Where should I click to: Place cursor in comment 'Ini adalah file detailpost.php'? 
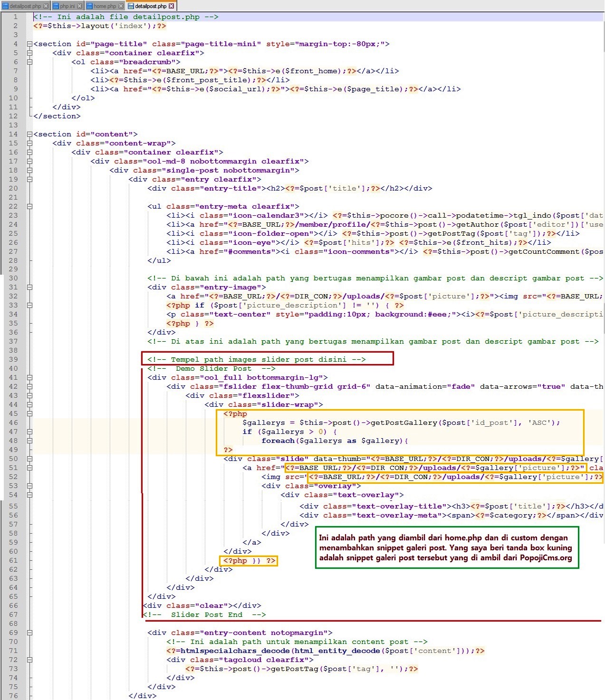(126, 17)
